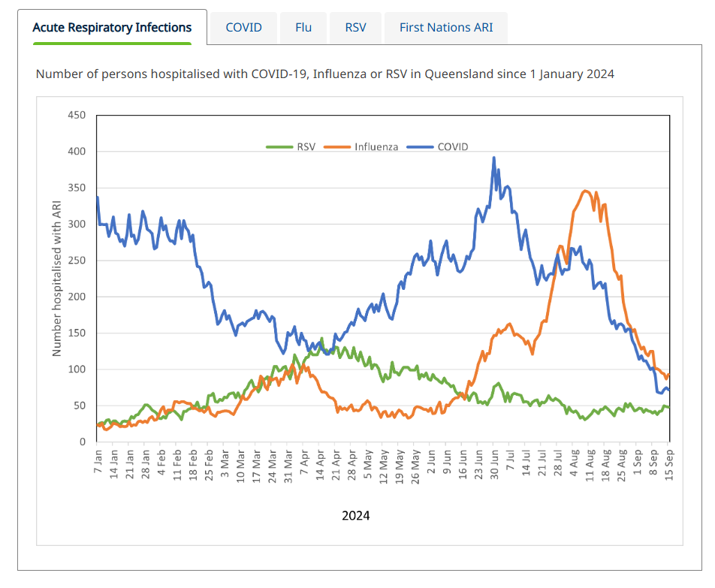Viewport: 715px width, 588px height.
Task: Click the blue COVID legend line marker
Action: pos(420,146)
